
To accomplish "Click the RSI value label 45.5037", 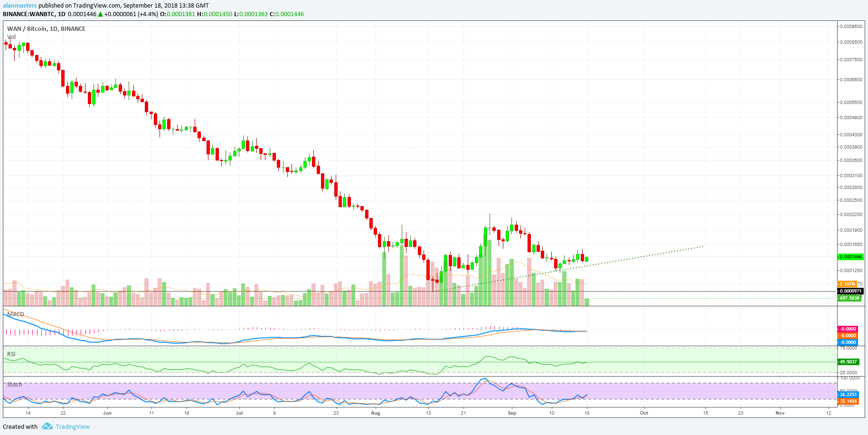I will tap(848, 362).
